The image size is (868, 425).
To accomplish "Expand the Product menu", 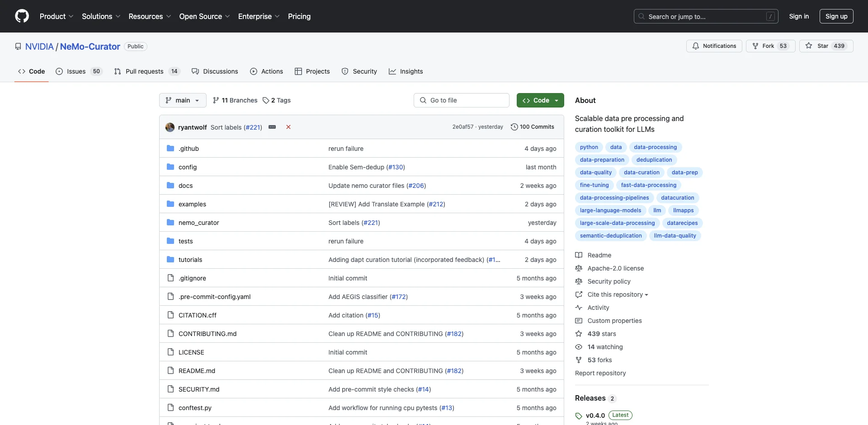I will (57, 16).
